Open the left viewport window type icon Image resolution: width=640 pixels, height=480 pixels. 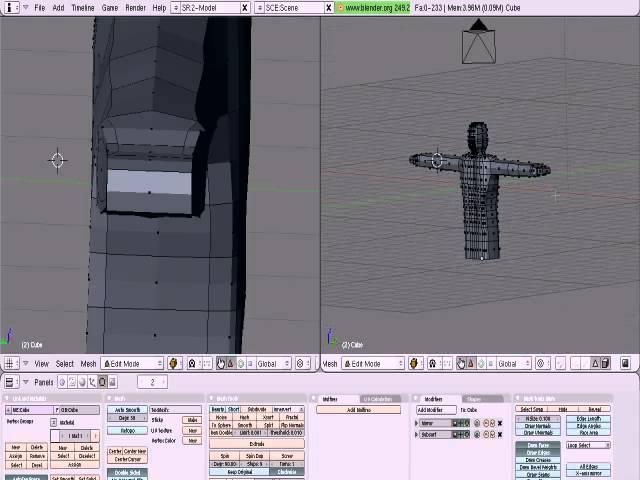12,363
